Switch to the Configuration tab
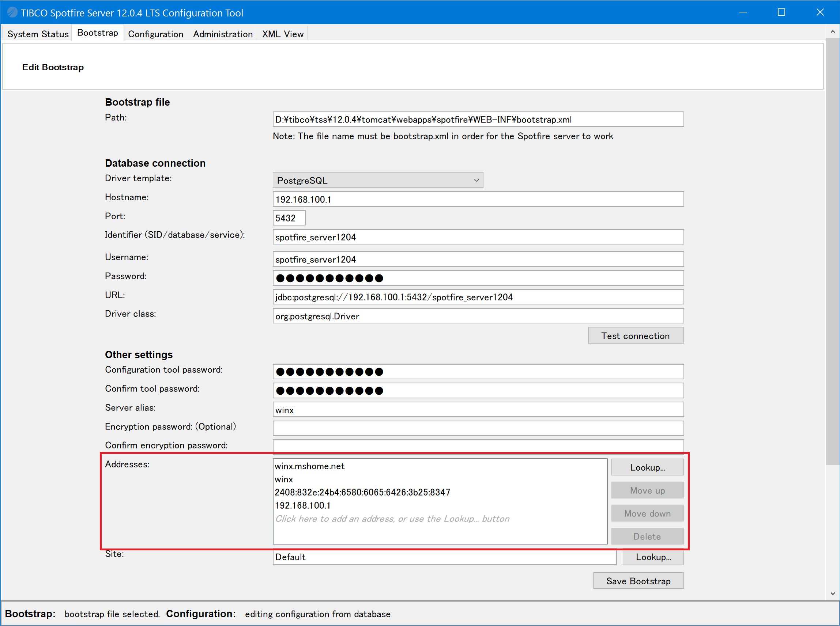The width and height of the screenshot is (840, 626). (x=155, y=34)
